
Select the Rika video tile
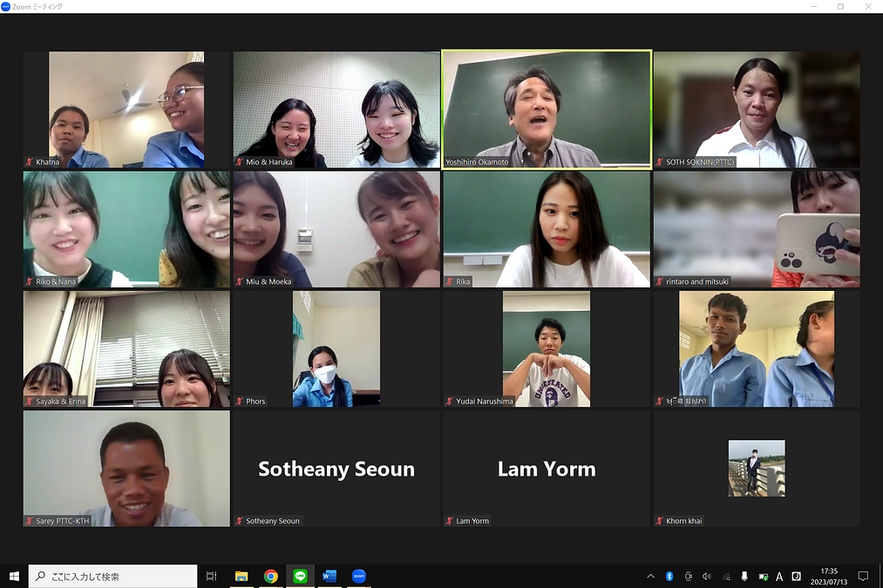[x=547, y=229]
